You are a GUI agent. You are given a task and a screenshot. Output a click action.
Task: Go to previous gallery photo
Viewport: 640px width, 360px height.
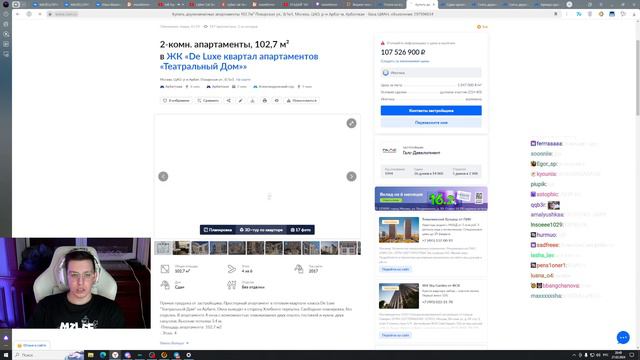tap(163, 176)
